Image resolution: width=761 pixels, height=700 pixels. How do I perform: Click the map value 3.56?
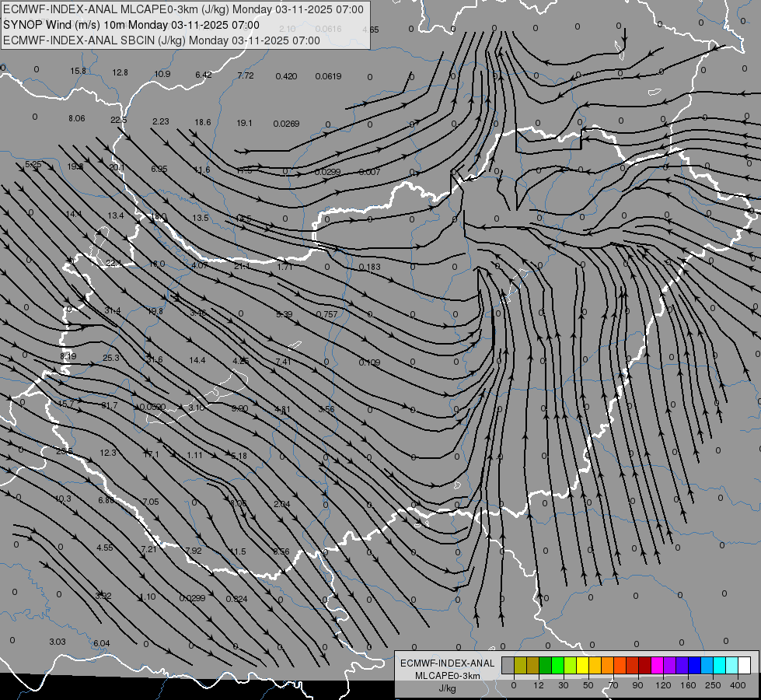326,410
